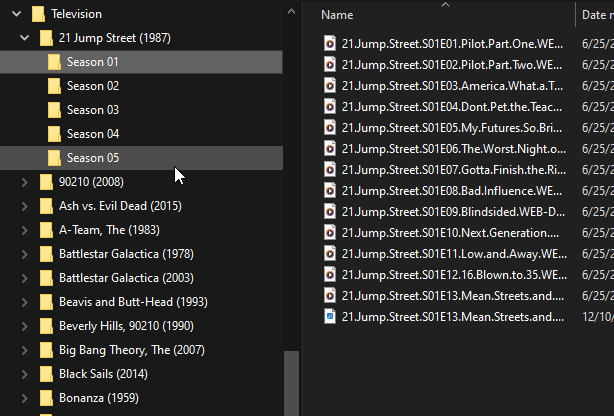The image size is (614, 416).
Task: Select file 21.Jump.Street.S01E10.Next.Generation....
Action: click(x=450, y=233)
